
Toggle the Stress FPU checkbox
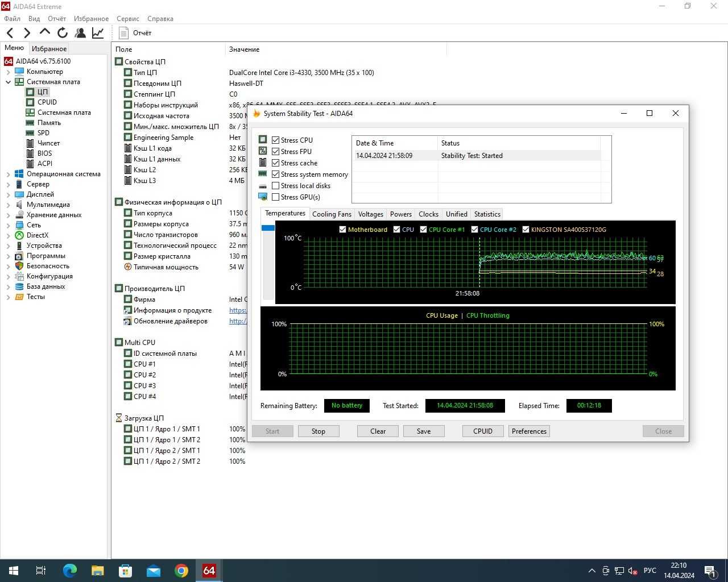275,151
